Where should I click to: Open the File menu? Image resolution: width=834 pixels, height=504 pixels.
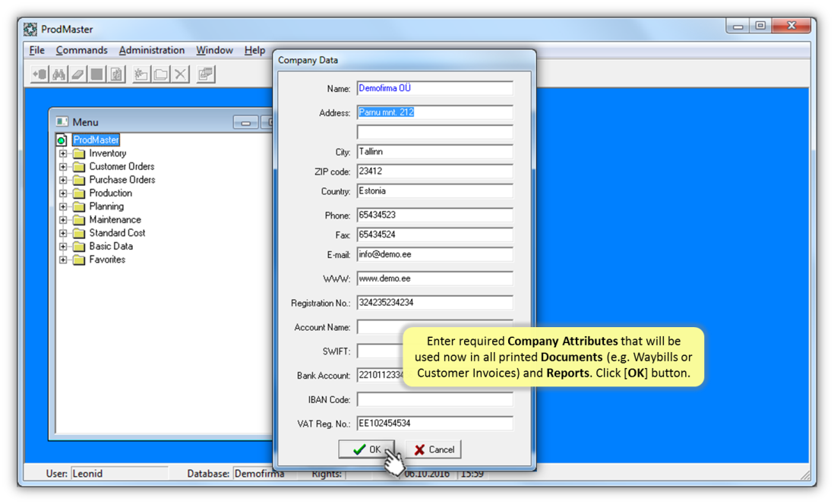click(x=36, y=50)
